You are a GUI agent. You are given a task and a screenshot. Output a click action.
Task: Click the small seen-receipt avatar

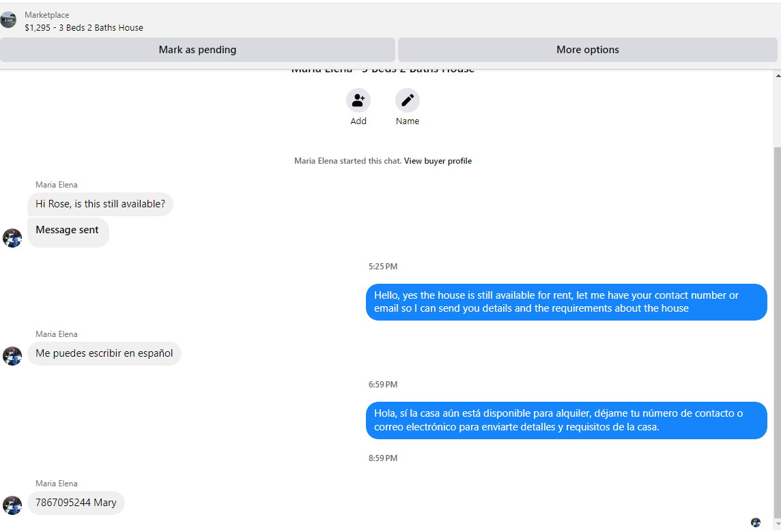756,522
